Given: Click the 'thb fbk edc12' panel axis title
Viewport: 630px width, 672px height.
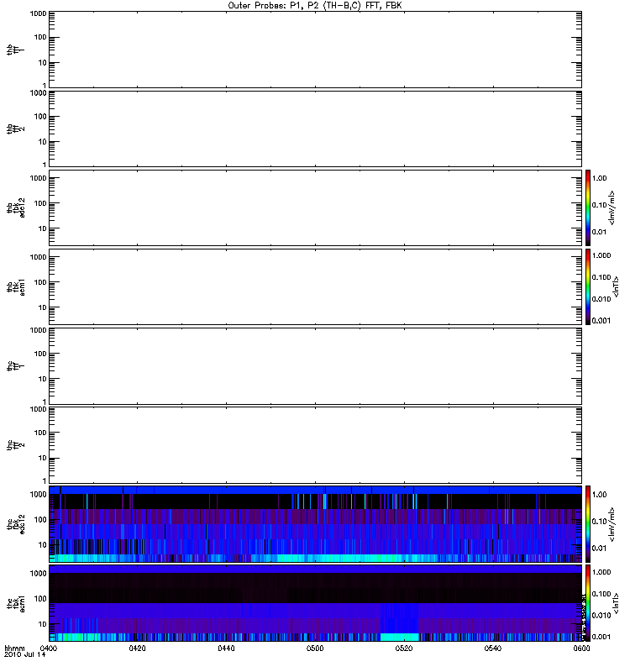Looking at the screenshot, I should pos(16,207).
